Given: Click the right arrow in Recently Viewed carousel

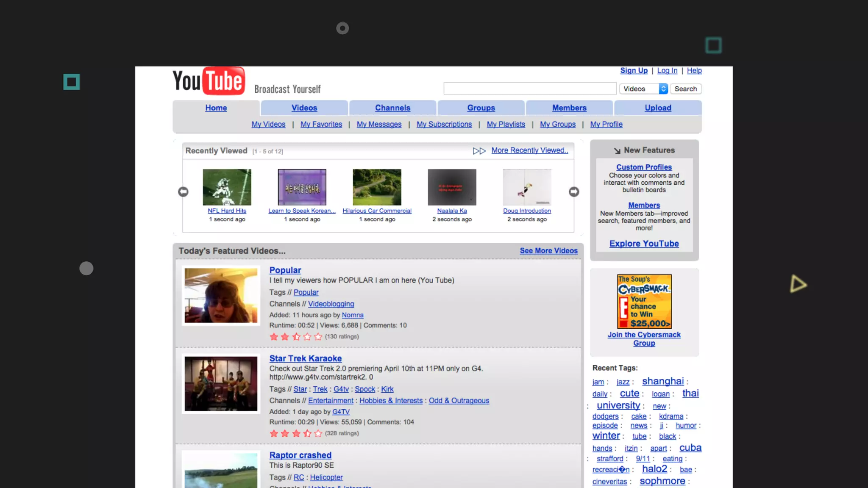Looking at the screenshot, I should (x=574, y=192).
